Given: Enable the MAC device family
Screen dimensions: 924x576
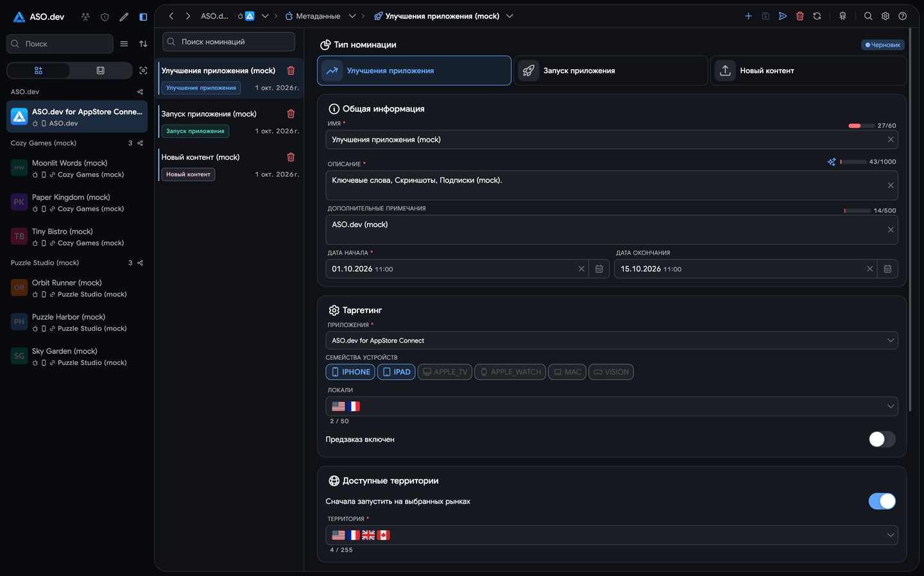Looking at the screenshot, I should pos(567,372).
